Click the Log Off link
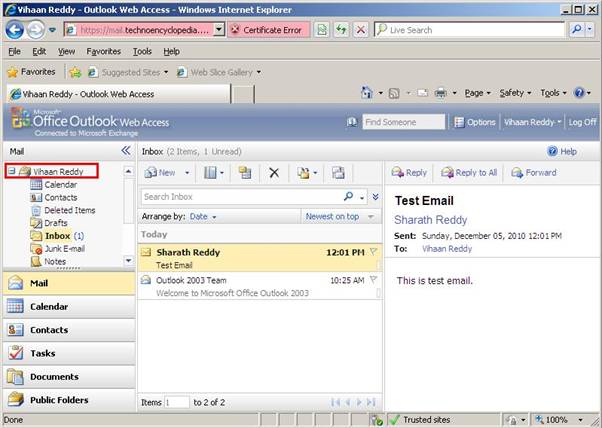The height and width of the screenshot is (428, 602). pyautogui.click(x=582, y=122)
